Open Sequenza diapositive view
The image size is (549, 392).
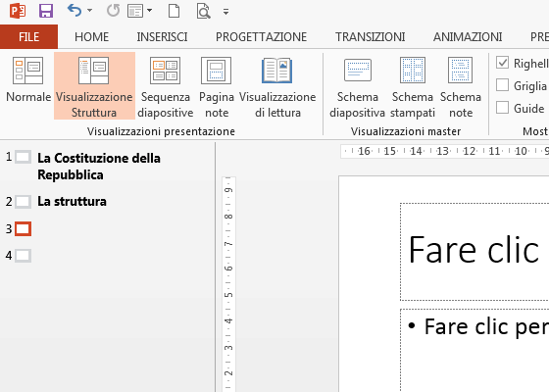166,86
